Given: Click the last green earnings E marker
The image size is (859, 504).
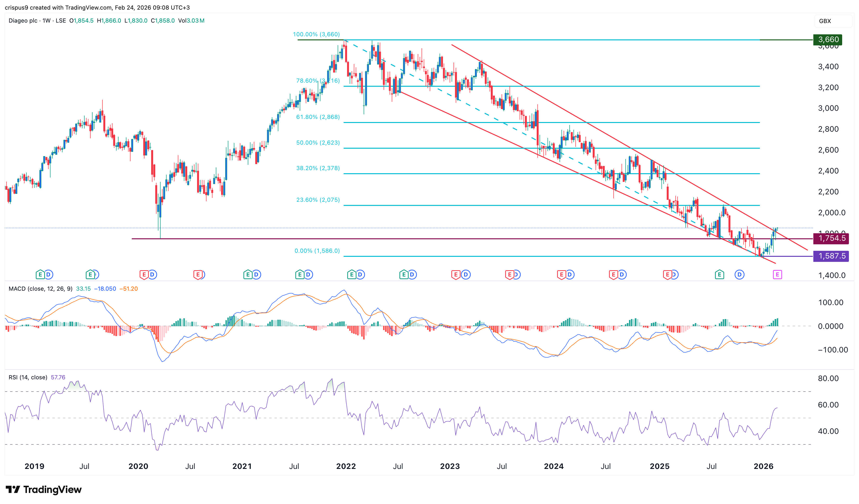Looking at the screenshot, I should click(x=719, y=274).
